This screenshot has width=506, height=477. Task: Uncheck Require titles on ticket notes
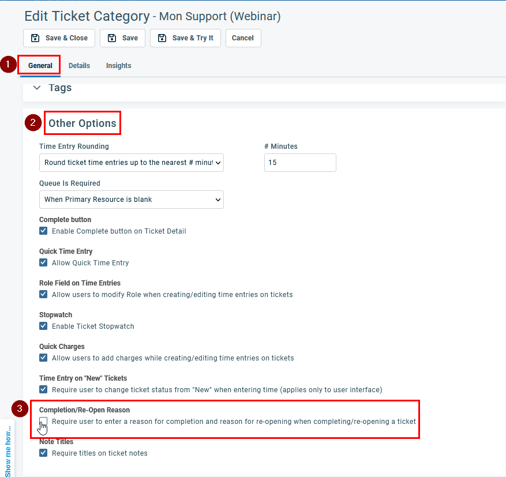[x=43, y=453]
